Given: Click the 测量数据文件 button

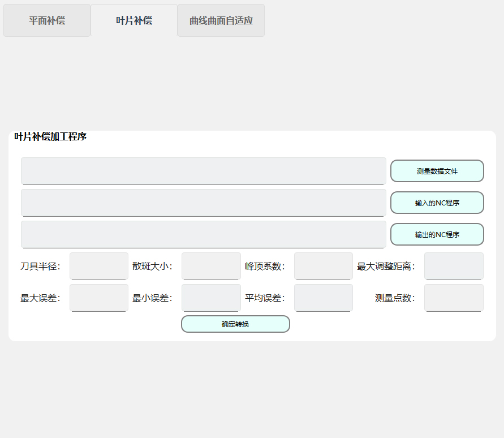Looking at the screenshot, I should 437,171.
